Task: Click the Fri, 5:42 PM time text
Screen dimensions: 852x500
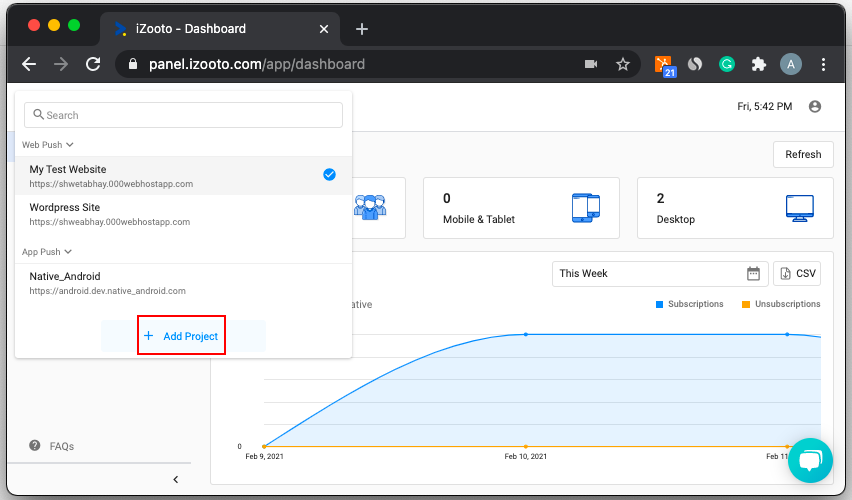Action: pos(765,107)
